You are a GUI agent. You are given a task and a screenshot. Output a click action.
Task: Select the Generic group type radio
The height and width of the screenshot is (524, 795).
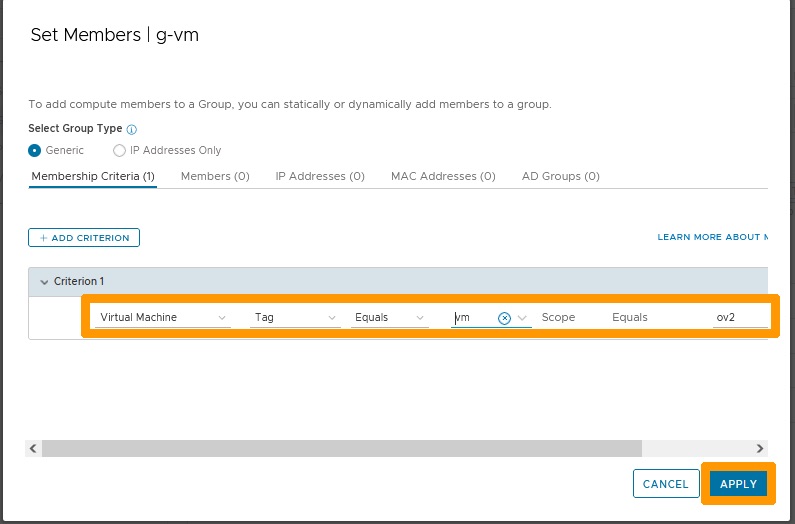click(x=34, y=151)
